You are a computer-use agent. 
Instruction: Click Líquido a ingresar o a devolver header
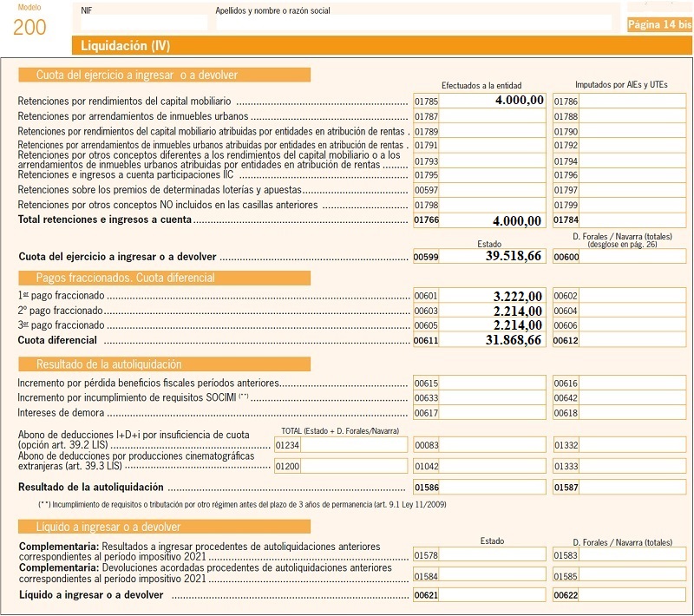pyautogui.click(x=164, y=527)
